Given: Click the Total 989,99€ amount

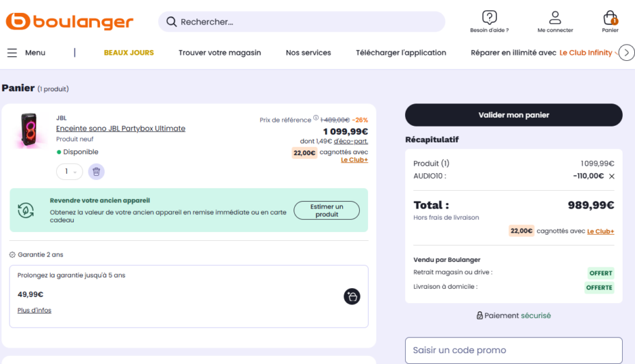Looking at the screenshot, I should [x=591, y=205].
